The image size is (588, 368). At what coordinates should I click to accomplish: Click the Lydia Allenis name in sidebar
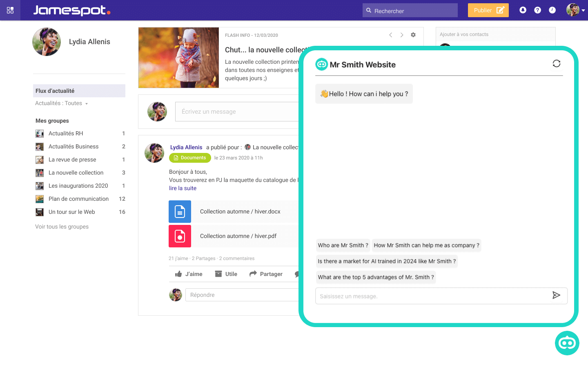tap(89, 42)
